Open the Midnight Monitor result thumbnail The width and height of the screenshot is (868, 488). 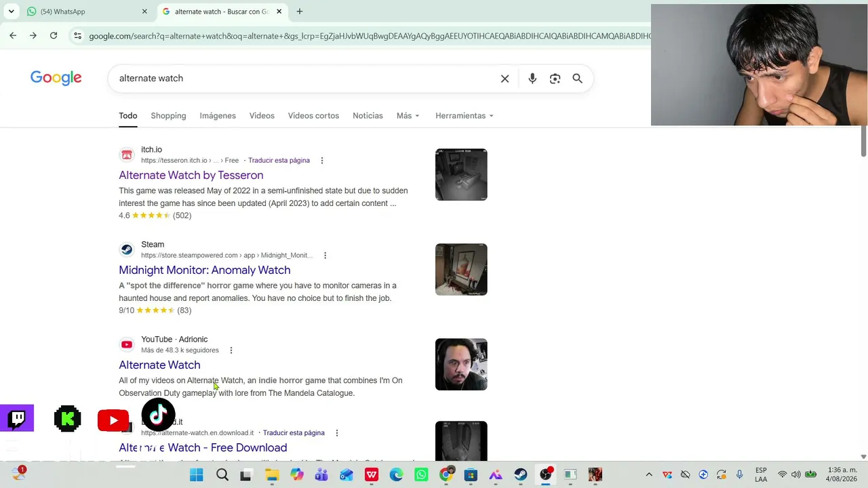click(x=461, y=270)
